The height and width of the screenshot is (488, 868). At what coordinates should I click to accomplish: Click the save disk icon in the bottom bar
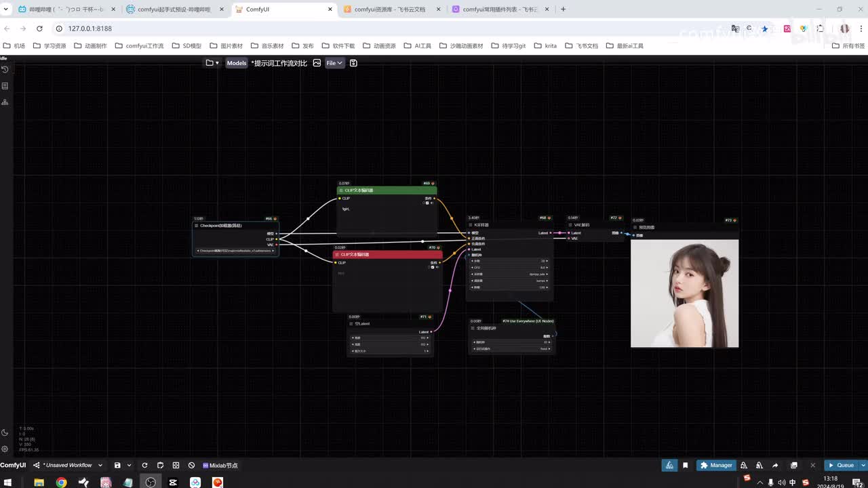117,466
